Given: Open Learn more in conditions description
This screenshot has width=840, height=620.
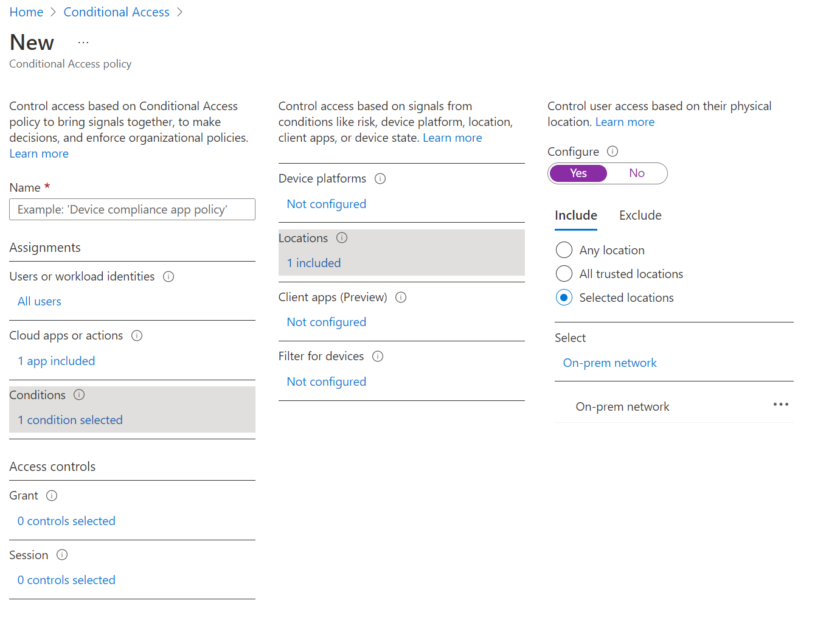Looking at the screenshot, I should (453, 138).
